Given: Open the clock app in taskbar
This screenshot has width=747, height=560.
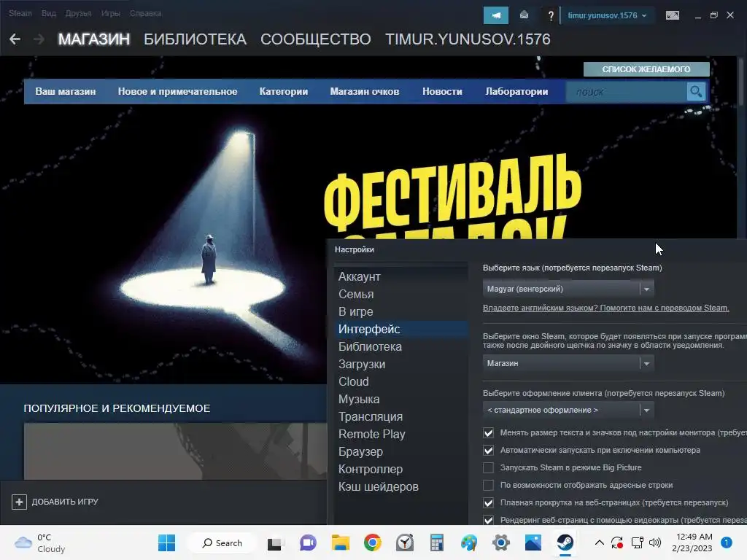Looking at the screenshot, I should tap(404, 542).
